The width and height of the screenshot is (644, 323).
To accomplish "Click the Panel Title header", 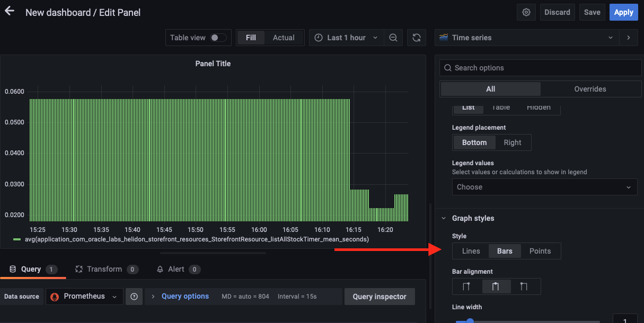I will [213, 64].
